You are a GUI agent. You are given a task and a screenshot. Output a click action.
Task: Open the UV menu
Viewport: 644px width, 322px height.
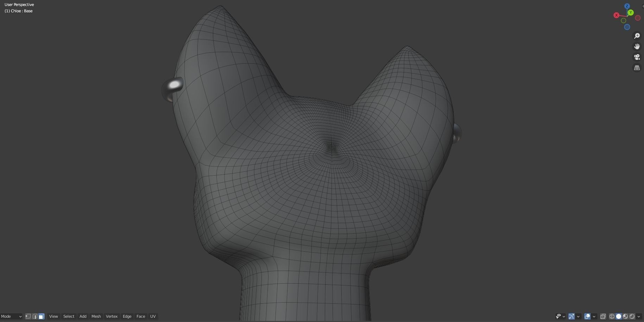pyautogui.click(x=153, y=316)
